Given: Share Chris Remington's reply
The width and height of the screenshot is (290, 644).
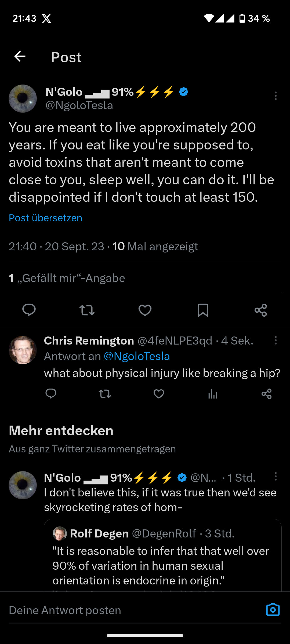Looking at the screenshot, I should coord(267,394).
